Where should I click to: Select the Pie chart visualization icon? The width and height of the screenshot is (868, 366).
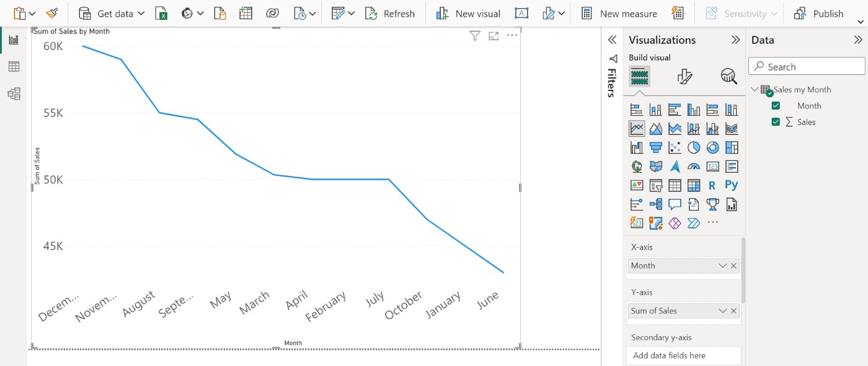pyautogui.click(x=693, y=147)
